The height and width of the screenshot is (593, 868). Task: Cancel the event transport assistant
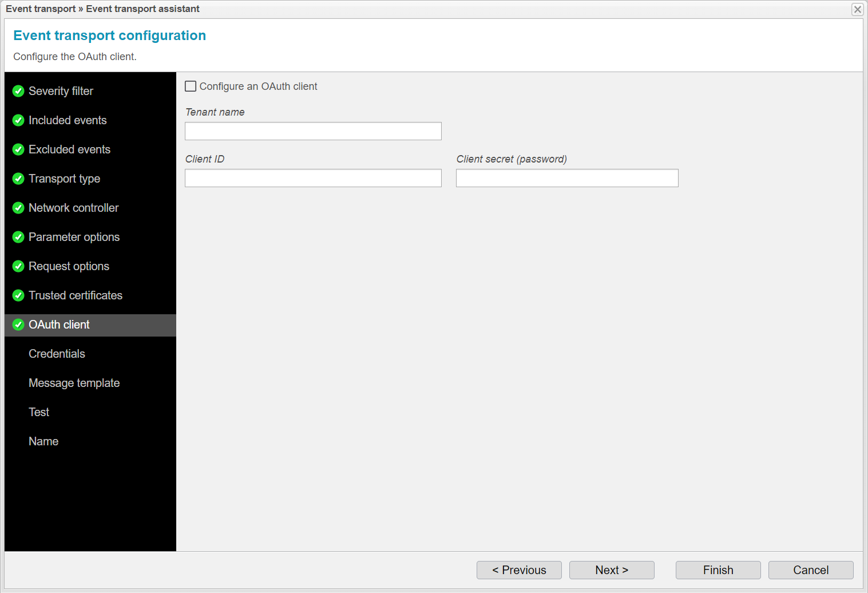(811, 570)
